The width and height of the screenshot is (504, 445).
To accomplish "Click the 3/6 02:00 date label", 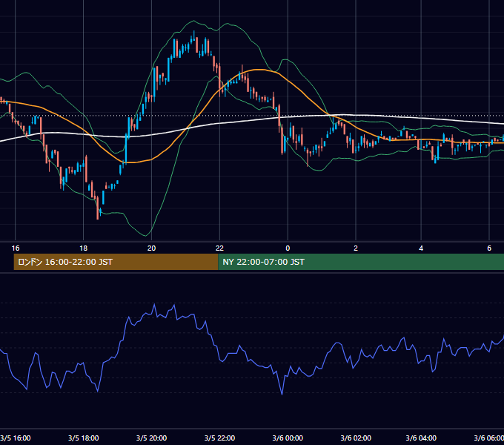I will tap(356, 438).
